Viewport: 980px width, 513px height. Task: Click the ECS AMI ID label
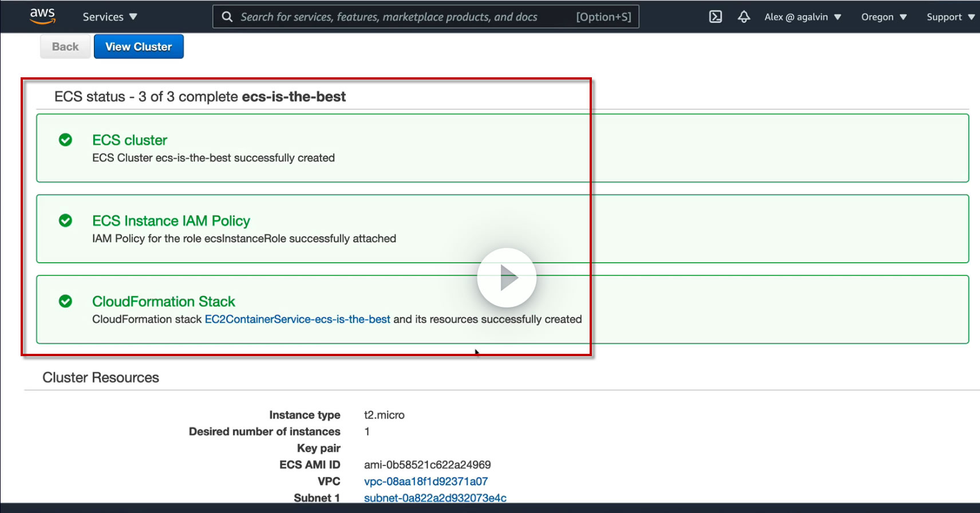(x=310, y=465)
